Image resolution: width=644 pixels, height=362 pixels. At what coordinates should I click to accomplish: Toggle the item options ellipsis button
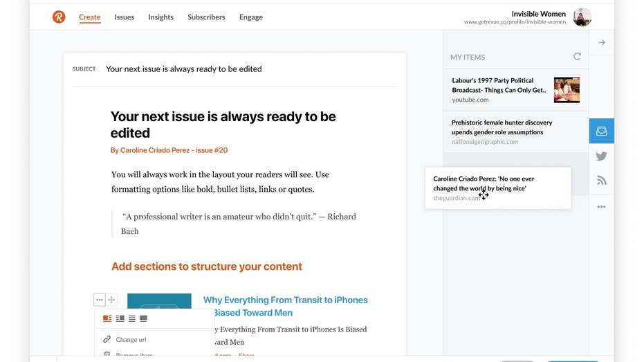click(100, 300)
